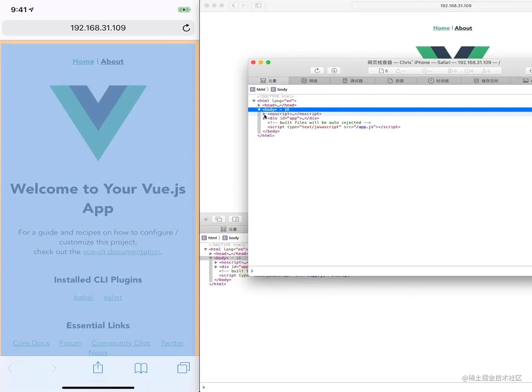Viewport: 532px width, 392px height.
Task: Expand the noscript node in Web Inspector
Action: pos(264,114)
